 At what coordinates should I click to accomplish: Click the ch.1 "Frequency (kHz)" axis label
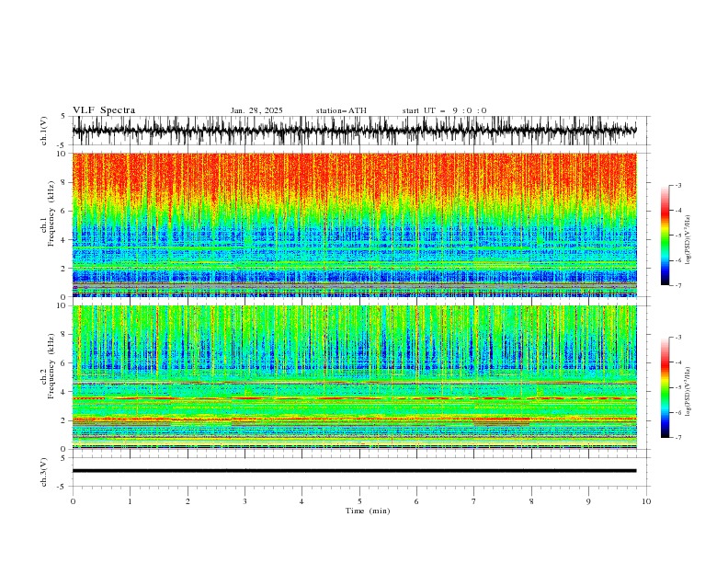click(51, 214)
